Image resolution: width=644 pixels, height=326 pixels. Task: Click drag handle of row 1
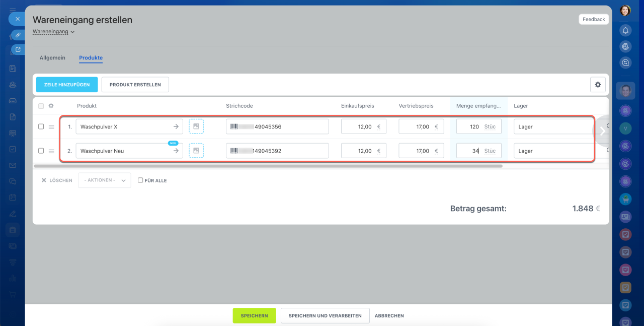(x=51, y=127)
